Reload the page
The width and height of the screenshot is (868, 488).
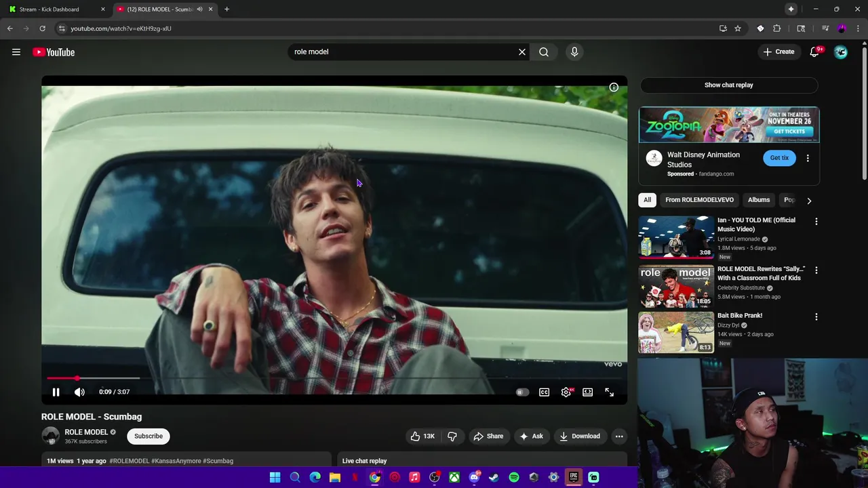pyautogui.click(x=42, y=28)
